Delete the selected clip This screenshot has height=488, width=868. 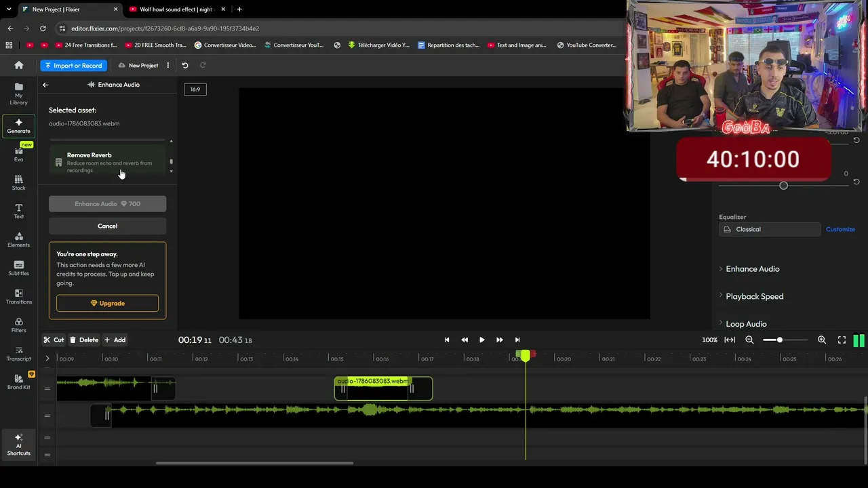coord(84,340)
